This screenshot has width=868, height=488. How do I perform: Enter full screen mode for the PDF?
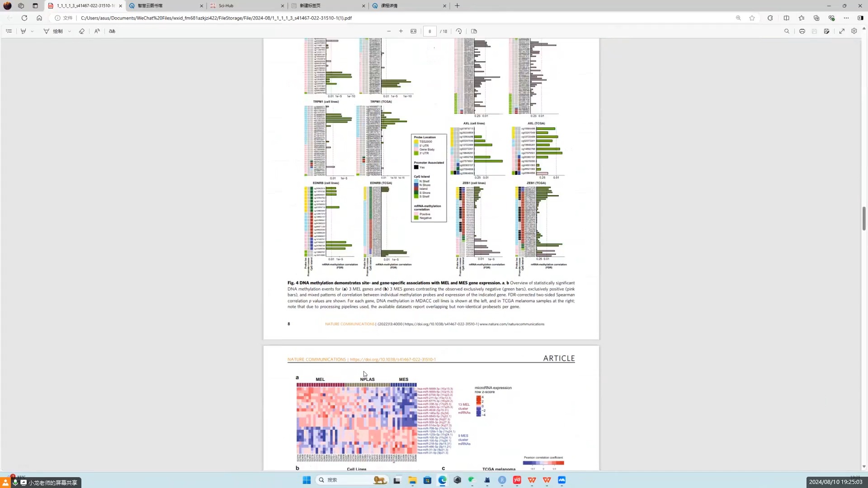tap(842, 31)
